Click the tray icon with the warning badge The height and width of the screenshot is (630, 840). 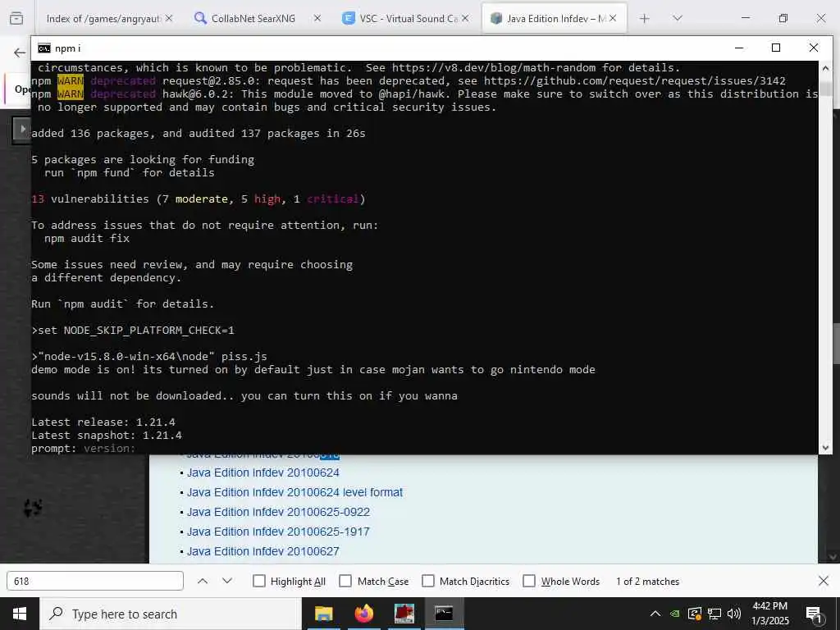[x=695, y=614]
